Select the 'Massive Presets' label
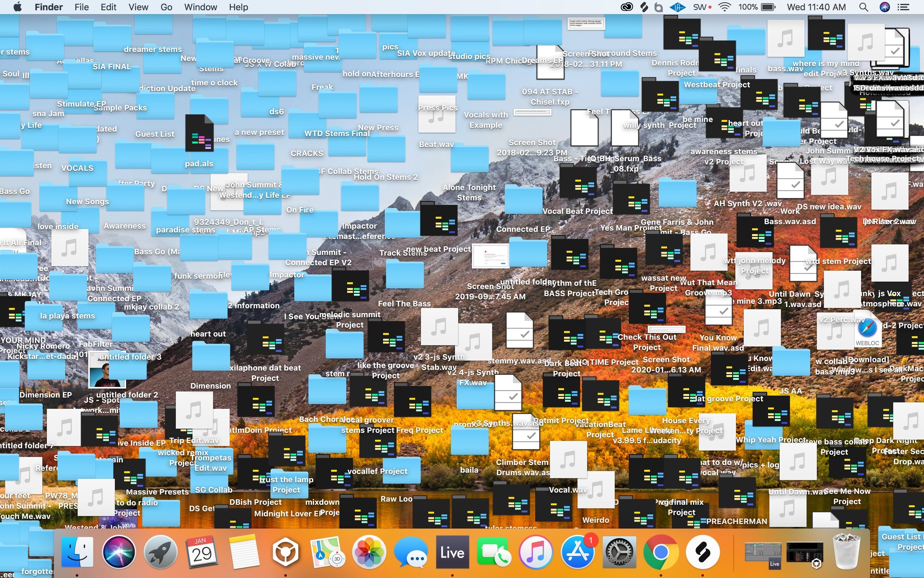The height and width of the screenshot is (578, 924). [157, 492]
